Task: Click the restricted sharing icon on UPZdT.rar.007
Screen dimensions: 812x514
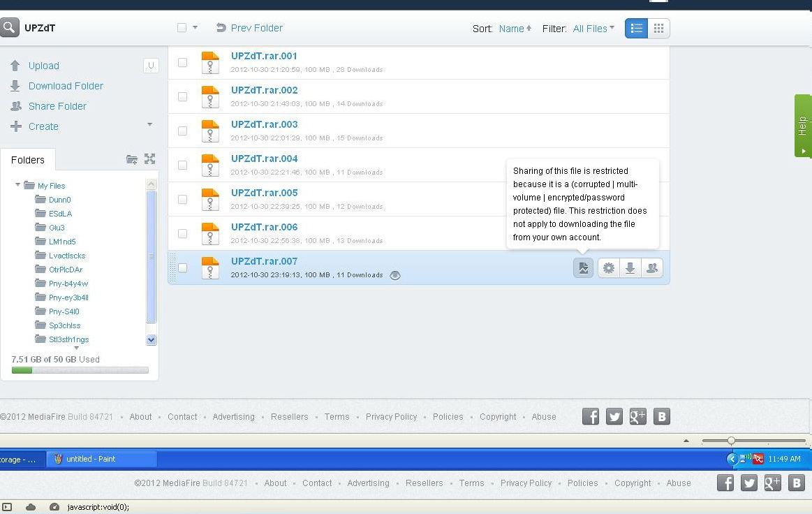Action: pos(583,268)
